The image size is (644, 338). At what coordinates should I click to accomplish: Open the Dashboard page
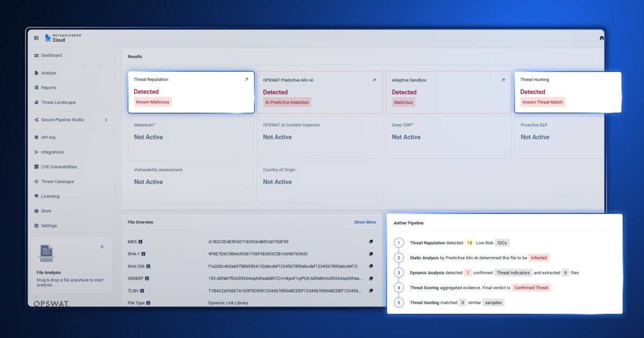tap(52, 55)
